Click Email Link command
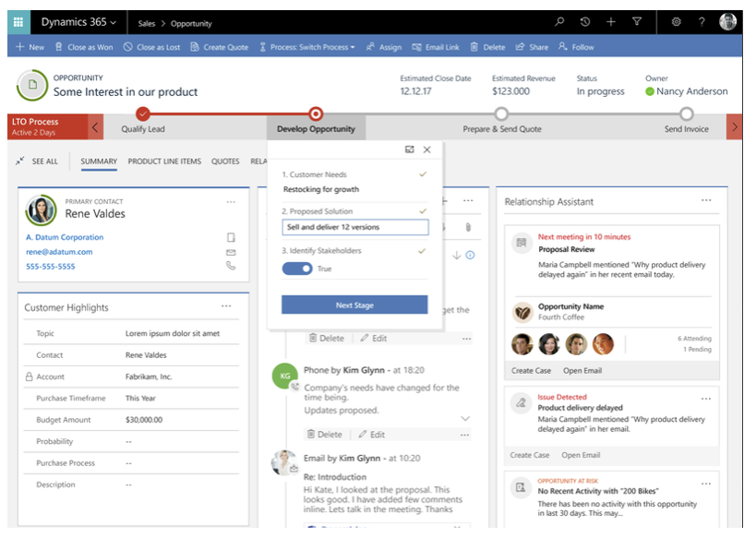 (x=436, y=47)
